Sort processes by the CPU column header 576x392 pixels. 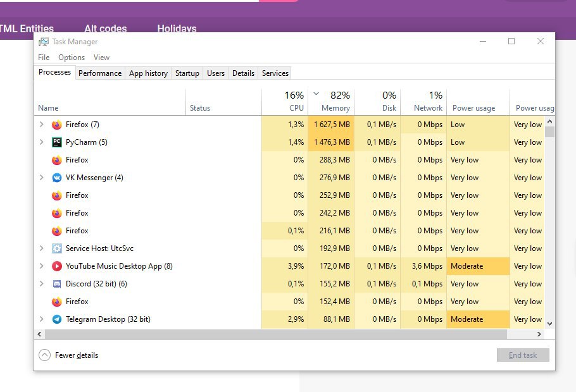pos(285,102)
